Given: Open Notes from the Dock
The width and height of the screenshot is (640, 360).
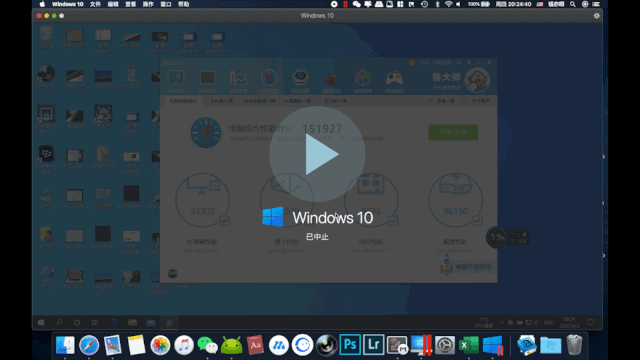Looking at the screenshot, I should coord(136,345).
